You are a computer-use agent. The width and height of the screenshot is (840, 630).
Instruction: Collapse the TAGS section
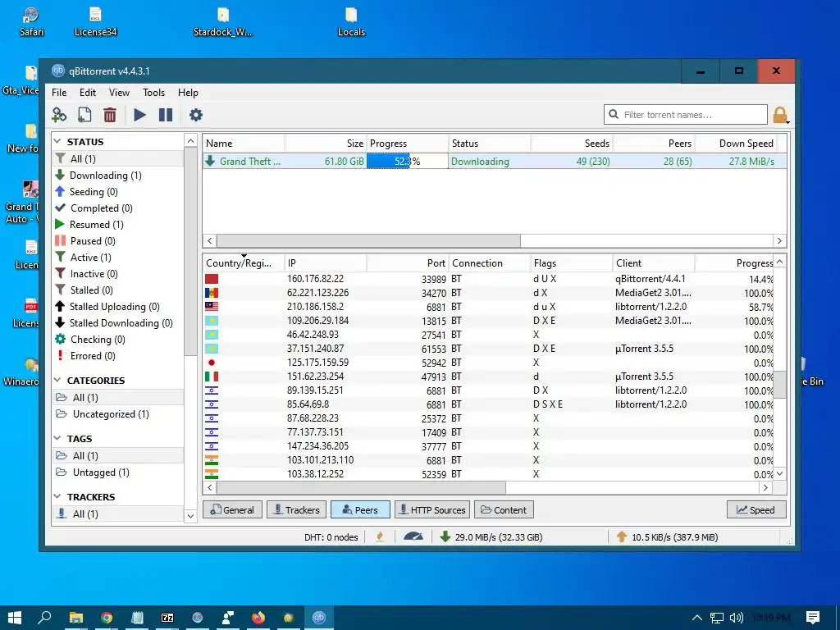pos(57,438)
